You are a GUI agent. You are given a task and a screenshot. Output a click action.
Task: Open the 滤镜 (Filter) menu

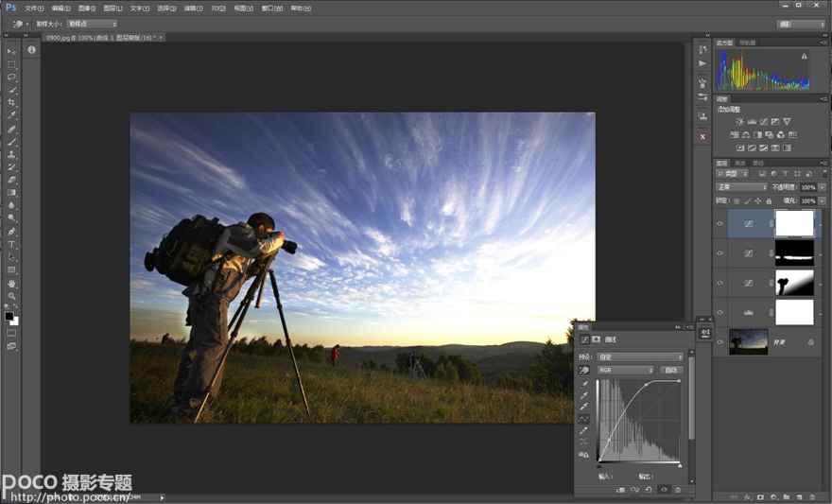[x=193, y=8]
